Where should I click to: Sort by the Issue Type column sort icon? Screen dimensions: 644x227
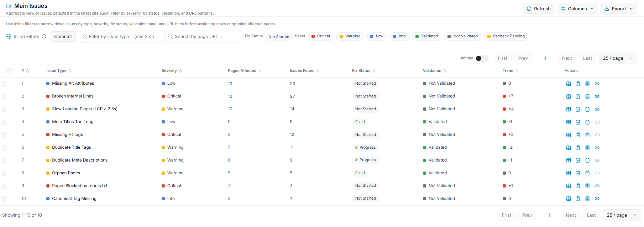(70, 71)
